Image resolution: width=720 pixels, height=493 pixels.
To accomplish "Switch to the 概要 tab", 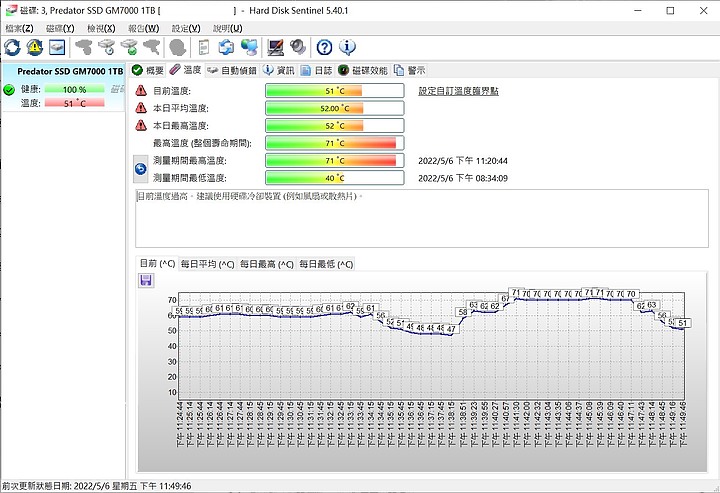I will [x=148, y=70].
